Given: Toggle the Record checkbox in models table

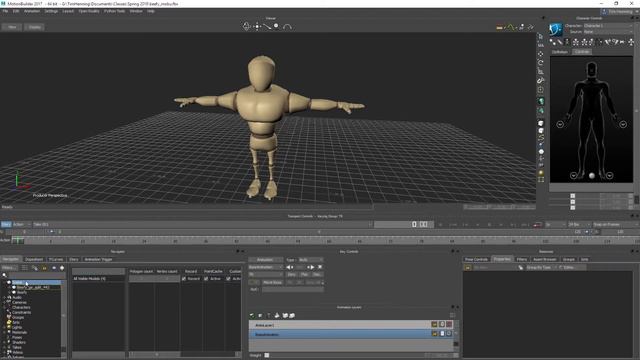Looking at the screenshot, I should tap(184, 279).
